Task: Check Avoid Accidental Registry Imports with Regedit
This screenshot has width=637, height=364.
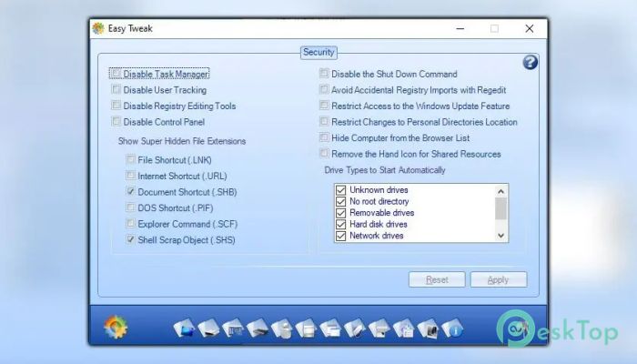Action: pos(324,89)
